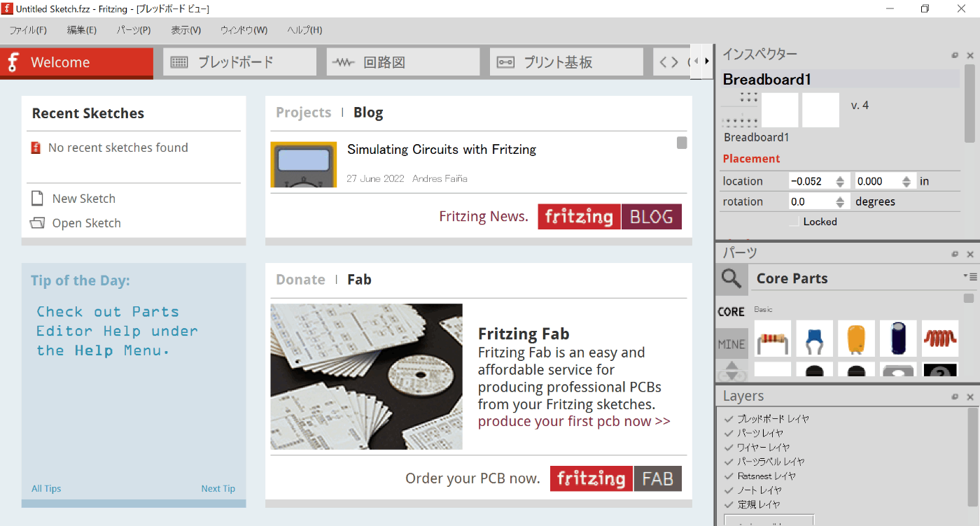
Task: Click the location X value stepper arrows
Action: [x=841, y=181]
